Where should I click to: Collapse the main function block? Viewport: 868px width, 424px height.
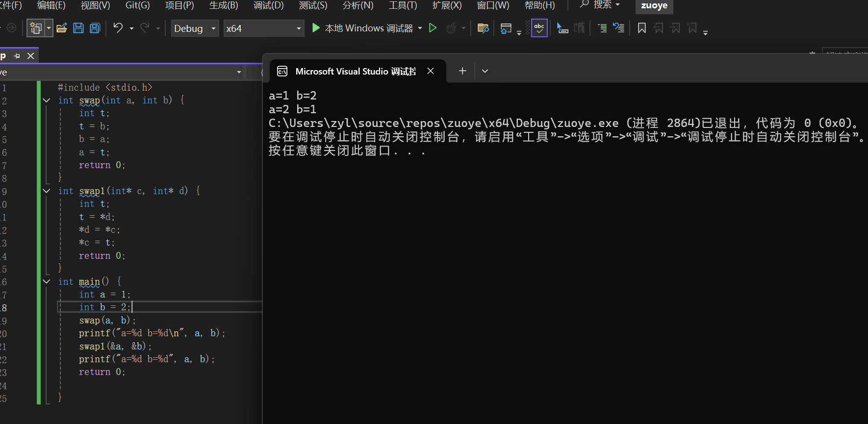[x=47, y=282]
